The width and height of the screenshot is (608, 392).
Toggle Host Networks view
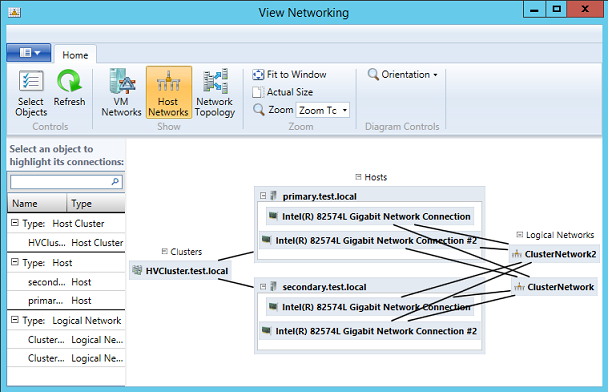169,92
